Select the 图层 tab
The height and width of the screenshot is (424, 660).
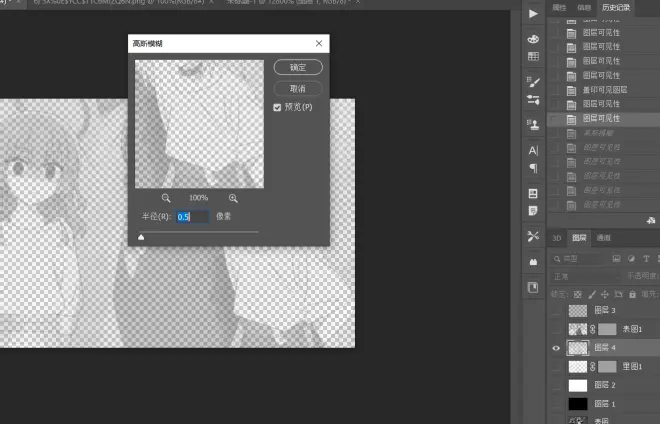click(579, 238)
